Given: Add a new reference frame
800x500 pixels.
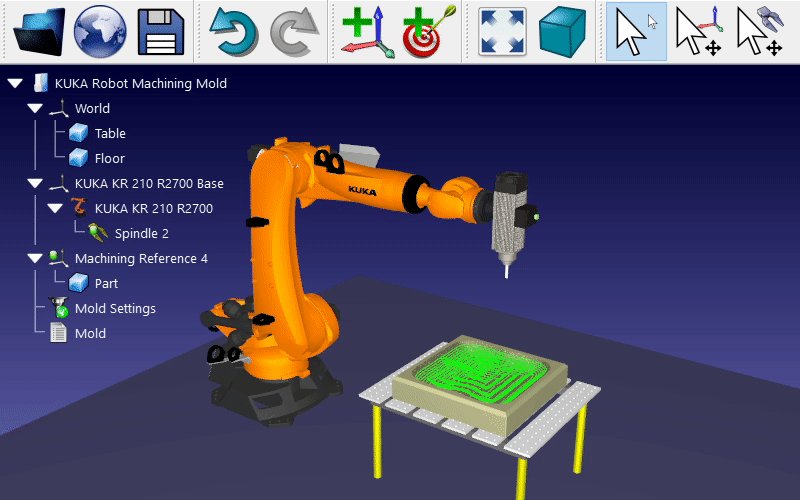Looking at the screenshot, I should 368,32.
